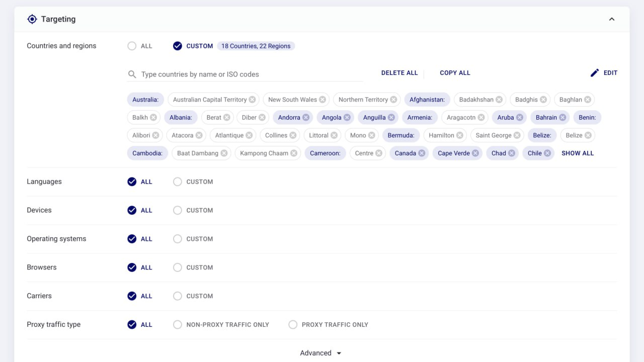Show all selected countries and regions
The height and width of the screenshot is (362, 644).
(x=578, y=153)
